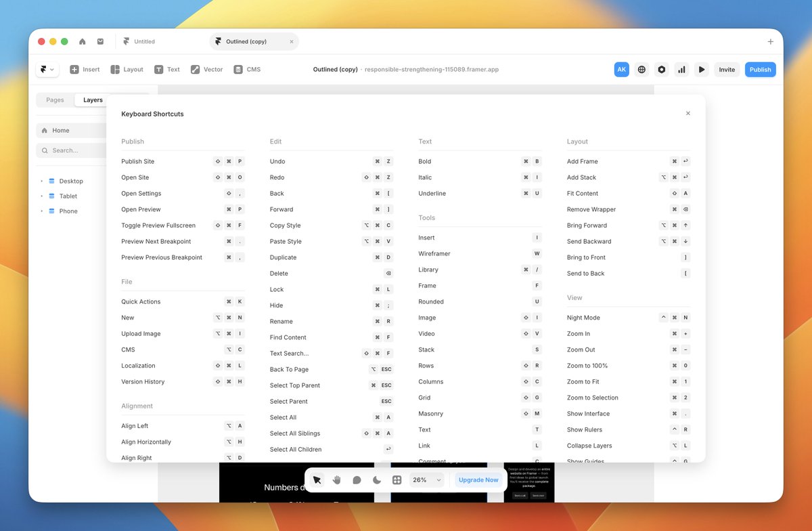Click the Night Mode shortcut label
This screenshot has height=531, width=812.
[x=583, y=318]
